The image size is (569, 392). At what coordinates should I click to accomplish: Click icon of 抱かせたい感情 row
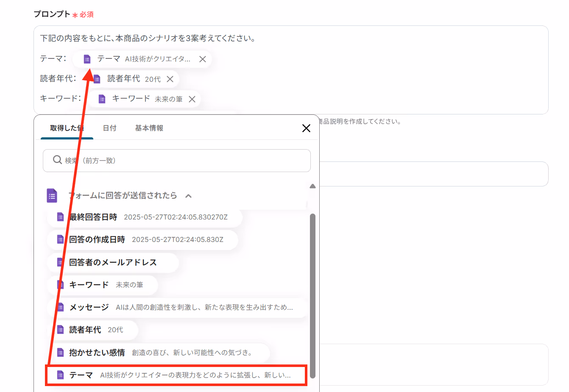[60, 353]
